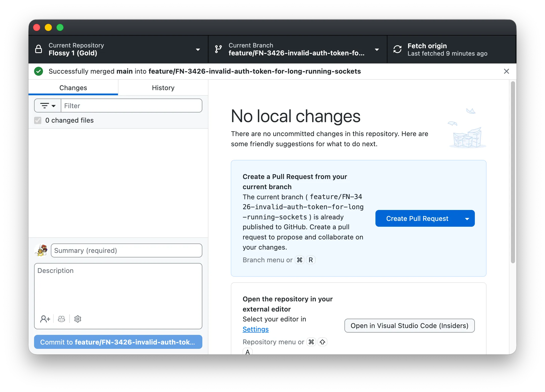Click the user avatar beside Summary
This screenshot has height=392, width=545.
[x=41, y=251]
